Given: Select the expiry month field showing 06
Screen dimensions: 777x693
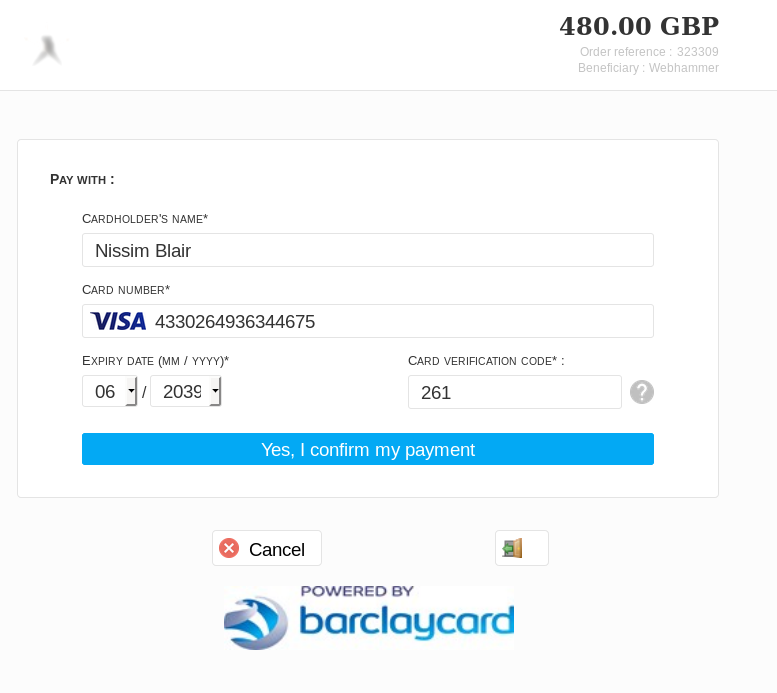Looking at the screenshot, I should click(110, 391).
